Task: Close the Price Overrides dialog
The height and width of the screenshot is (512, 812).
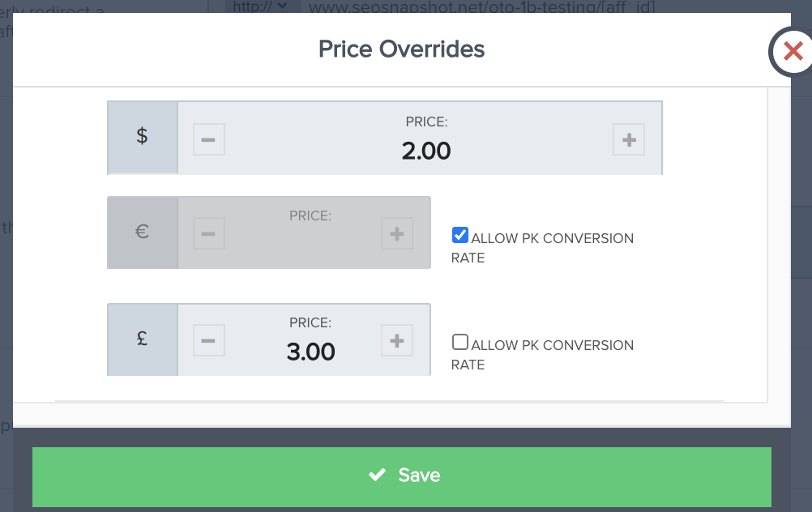Action: coord(793,53)
